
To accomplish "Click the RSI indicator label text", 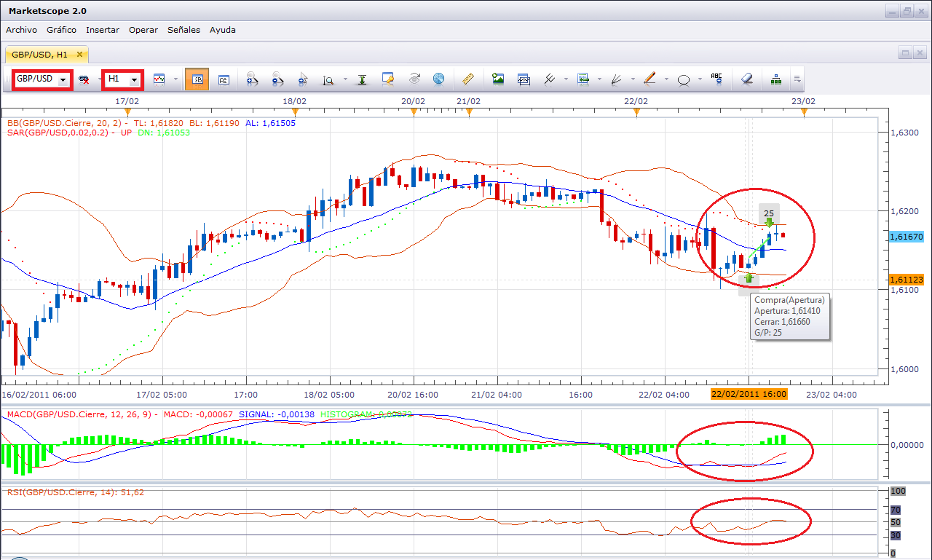I will point(76,492).
